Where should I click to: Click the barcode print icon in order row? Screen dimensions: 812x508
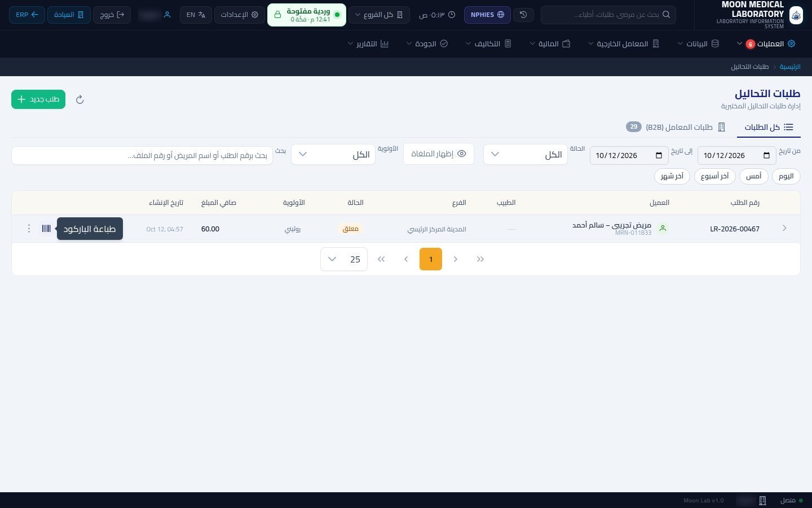[46, 229]
